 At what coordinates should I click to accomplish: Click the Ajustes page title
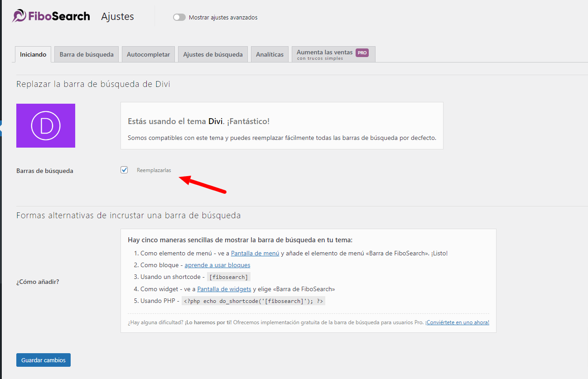[x=118, y=17]
